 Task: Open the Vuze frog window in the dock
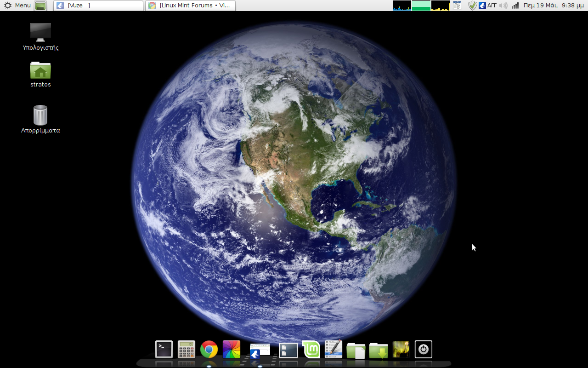tap(260, 351)
